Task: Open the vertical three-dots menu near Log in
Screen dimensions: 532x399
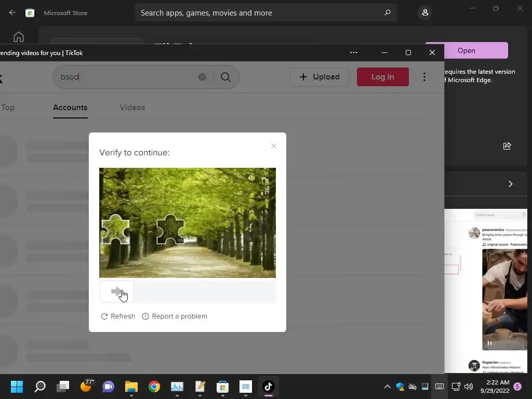Action: coord(424,77)
